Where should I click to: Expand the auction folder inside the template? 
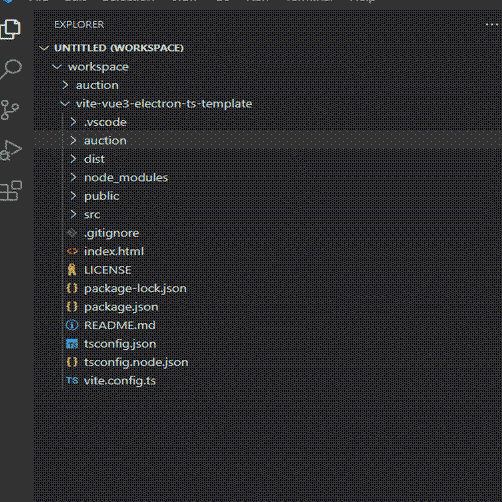(73, 140)
